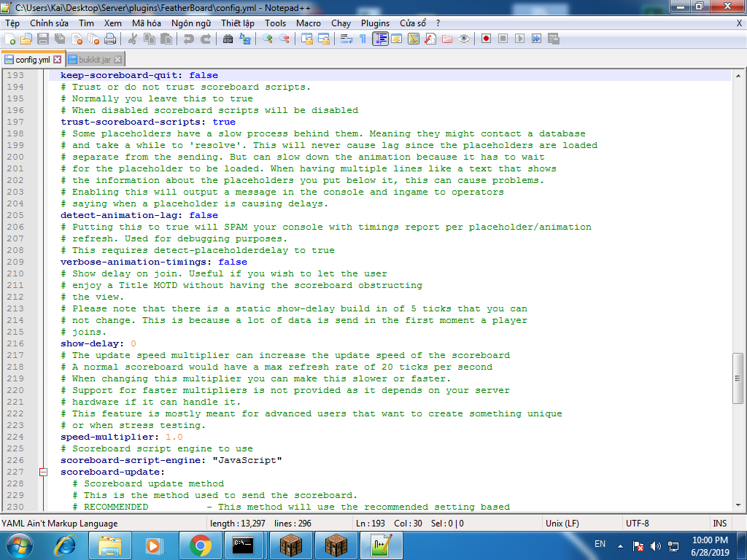747x560 pixels.
Task: Click the Paste toolbar icon
Action: [166, 39]
